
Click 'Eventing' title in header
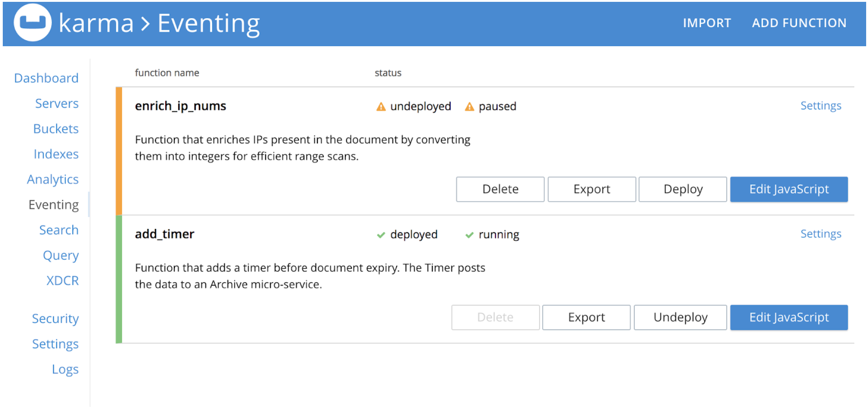(208, 24)
